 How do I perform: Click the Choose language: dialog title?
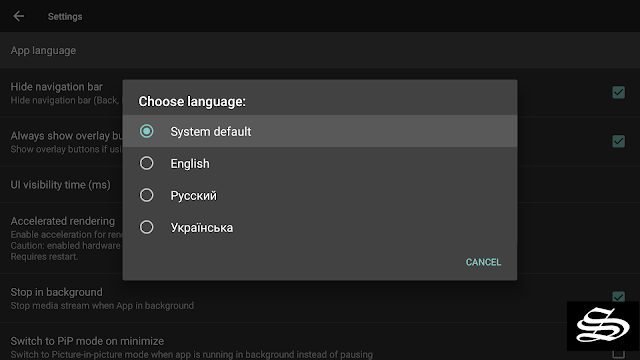click(x=192, y=101)
